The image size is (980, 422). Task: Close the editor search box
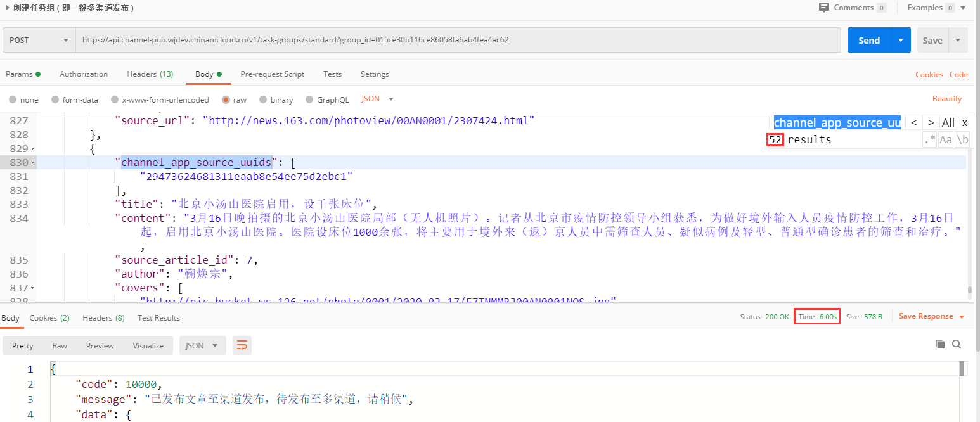tap(964, 123)
